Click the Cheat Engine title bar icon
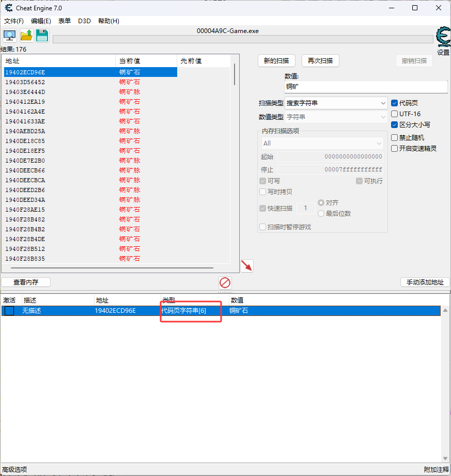 [x=9, y=8]
